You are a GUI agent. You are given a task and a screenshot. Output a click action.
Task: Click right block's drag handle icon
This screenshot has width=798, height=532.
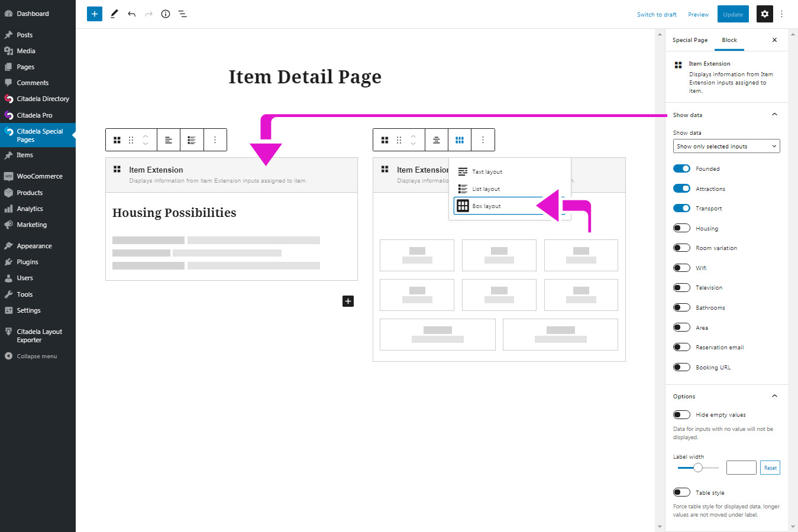(x=399, y=140)
